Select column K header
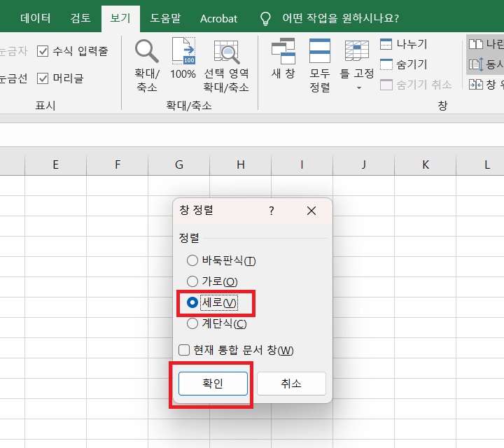Screen dimensions: 504x448 pyautogui.click(x=426, y=164)
